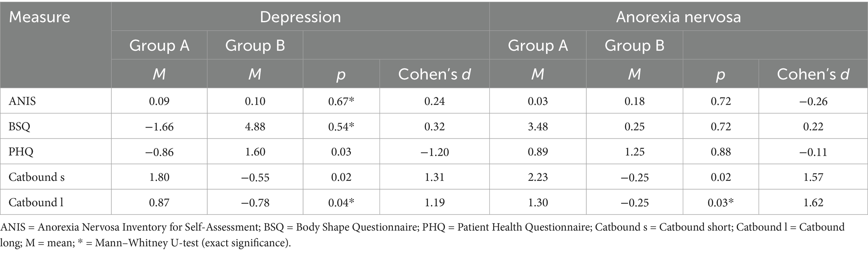Image resolution: width=868 pixels, height=253 pixels.
Task: Click the −1.20 Cohen's d in PHQ row
Action: point(434,152)
